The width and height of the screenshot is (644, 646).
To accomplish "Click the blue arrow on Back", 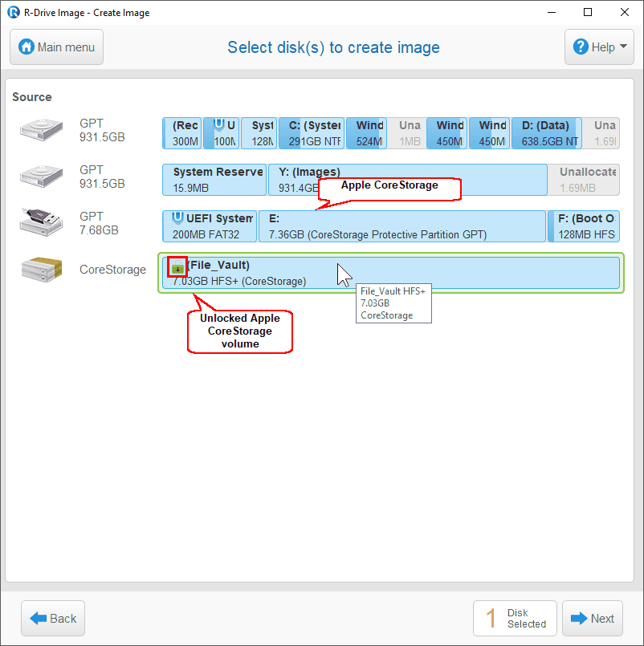I will tap(38, 618).
